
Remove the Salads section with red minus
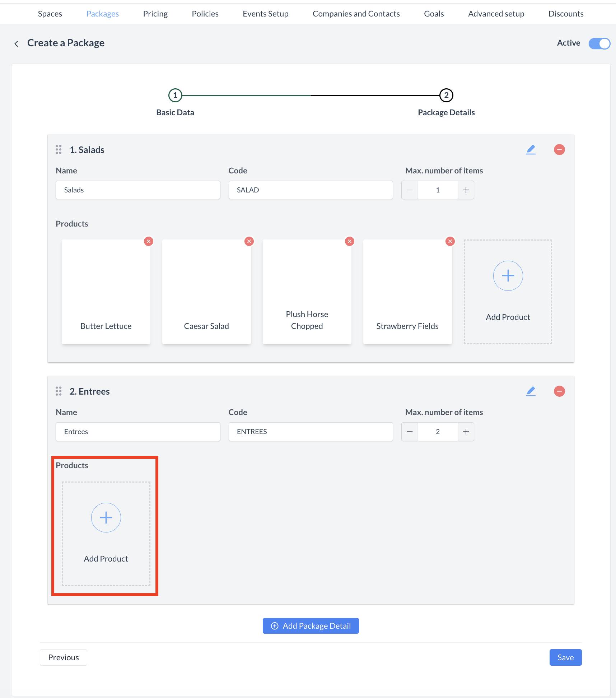click(559, 150)
